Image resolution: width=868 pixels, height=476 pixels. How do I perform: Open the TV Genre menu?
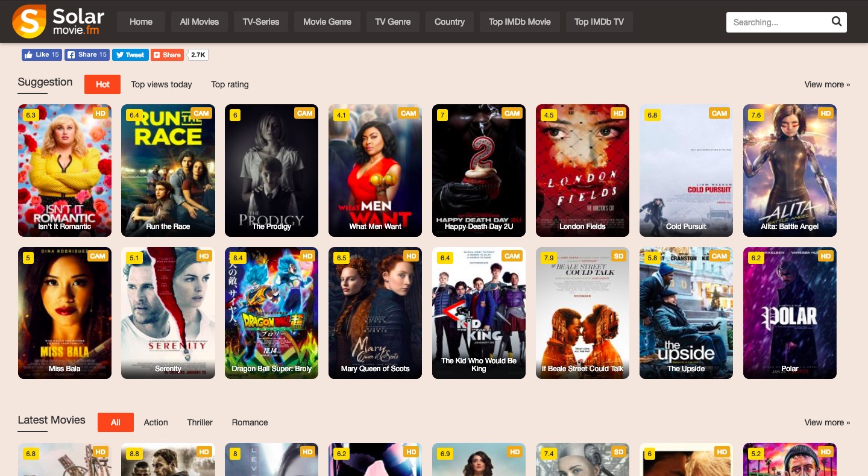(393, 22)
